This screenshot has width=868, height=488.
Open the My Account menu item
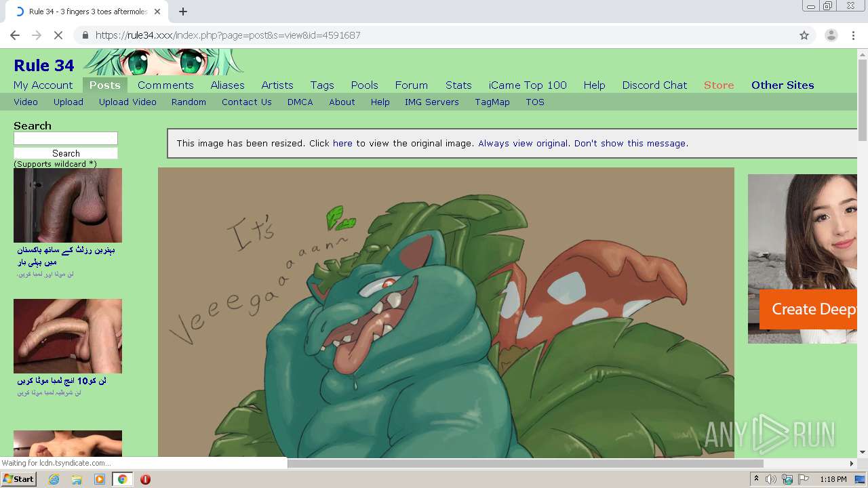tap(43, 85)
